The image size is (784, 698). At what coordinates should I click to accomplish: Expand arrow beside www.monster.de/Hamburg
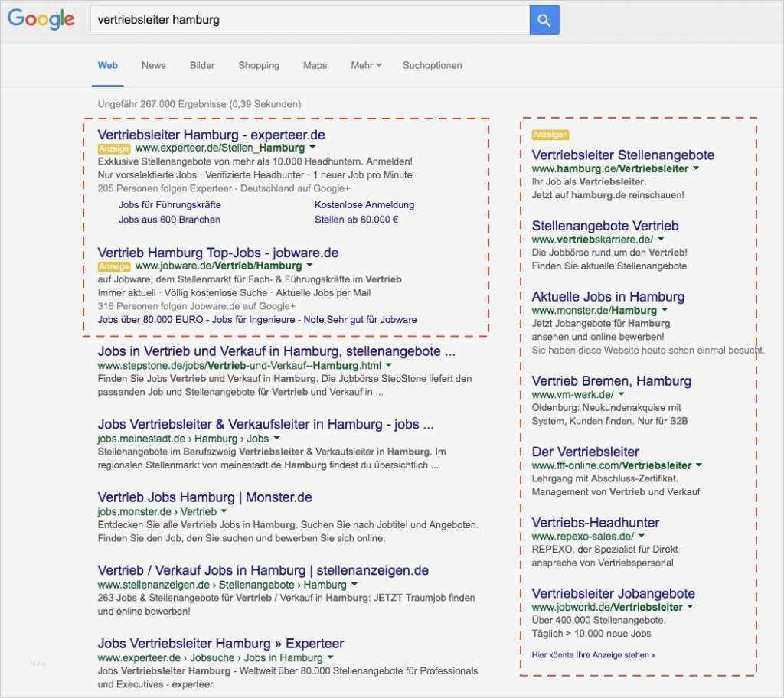click(x=665, y=310)
